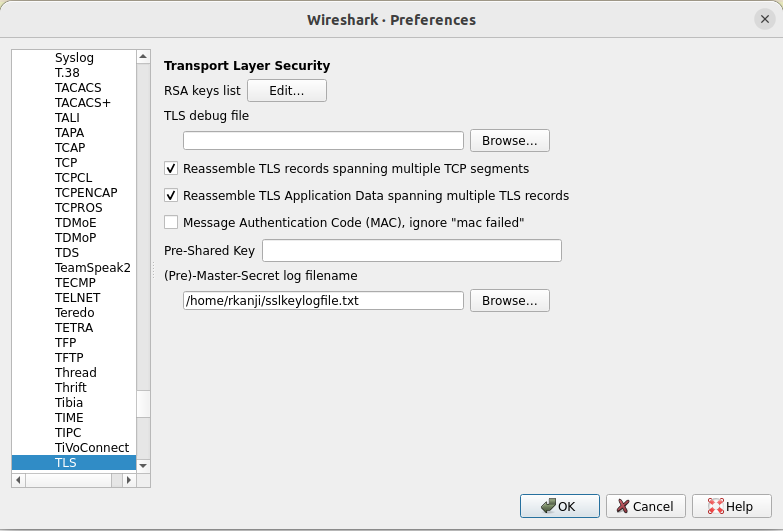Click protocol list scroll up arrow
Viewport: 783px width, 531px height.
click(143, 56)
